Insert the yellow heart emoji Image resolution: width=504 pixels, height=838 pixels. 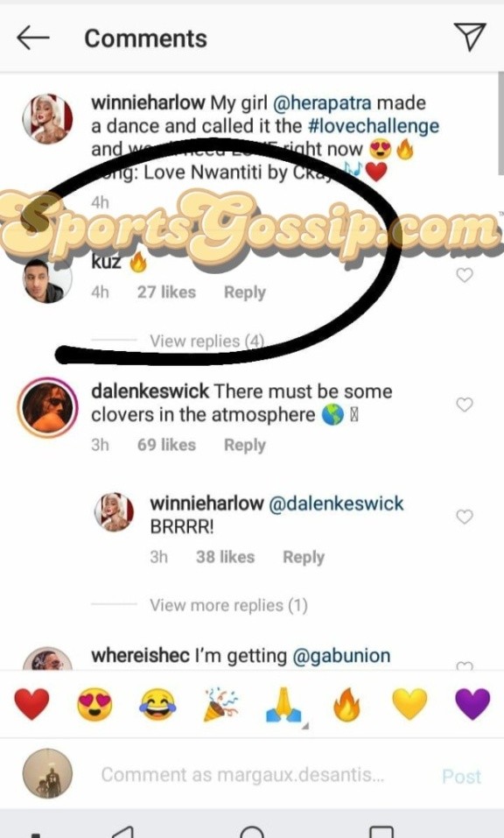[x=409, y=704]
